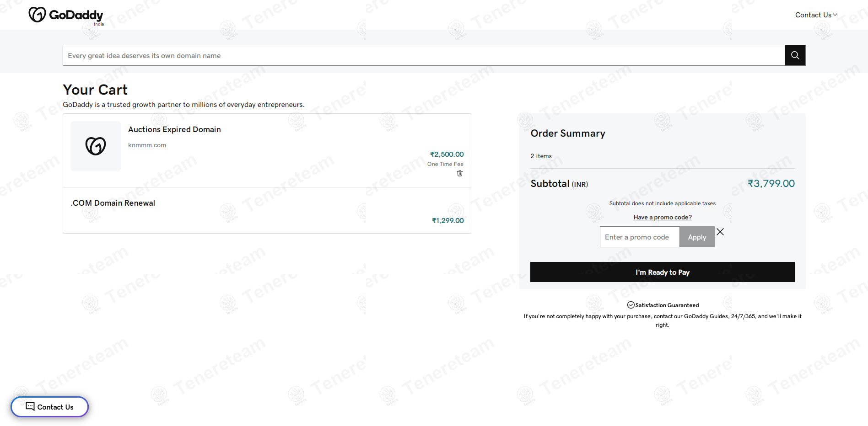Click the Your Cart heading
The image size is (868, 426).
tap(95, 90)
